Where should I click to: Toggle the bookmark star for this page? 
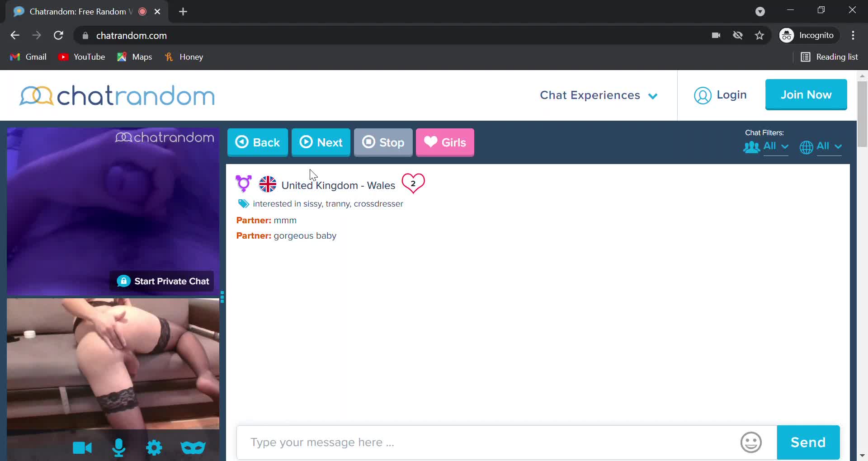coord(759,35)
